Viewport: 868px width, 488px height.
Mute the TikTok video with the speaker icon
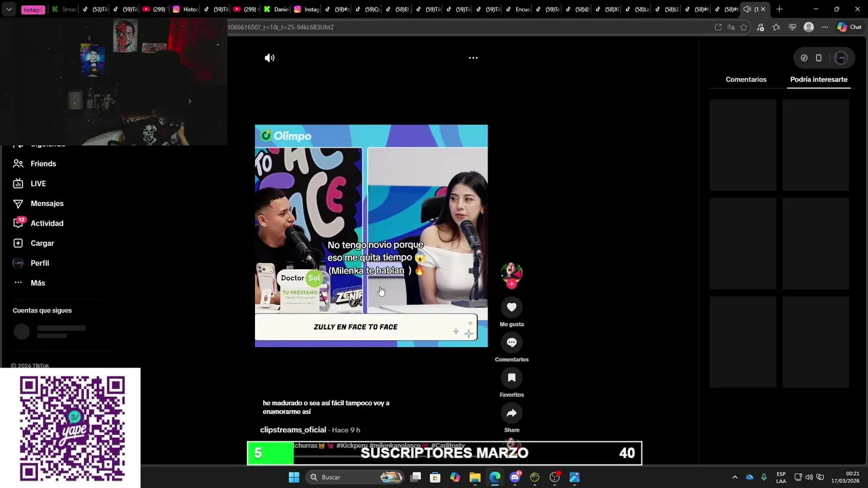pos(269,58)
